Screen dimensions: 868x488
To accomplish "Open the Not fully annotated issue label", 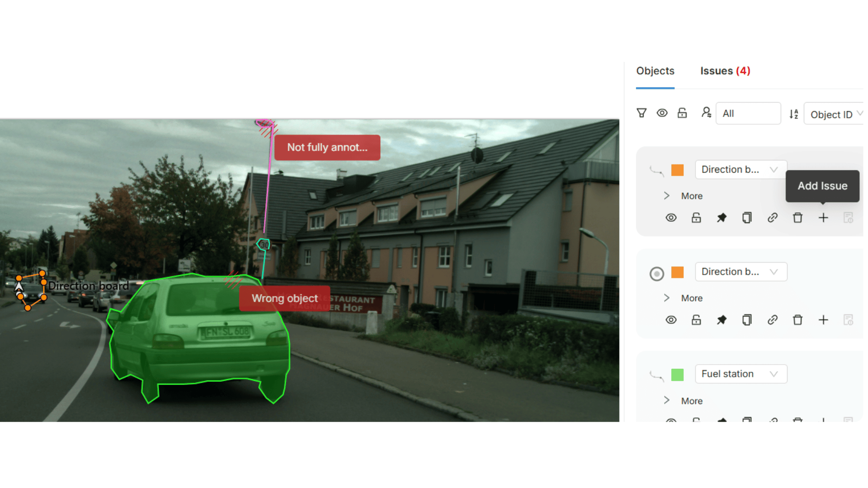I will tap(327, 147).
